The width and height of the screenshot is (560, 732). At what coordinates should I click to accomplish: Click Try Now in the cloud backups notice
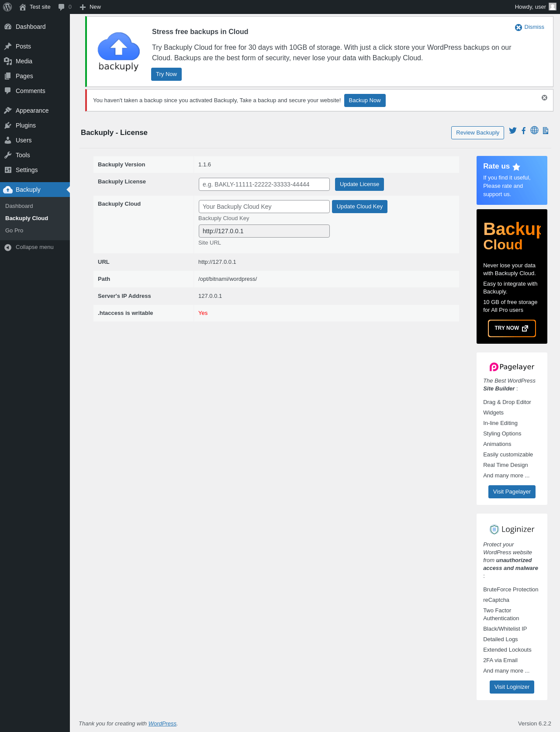[x=166, y=74]
